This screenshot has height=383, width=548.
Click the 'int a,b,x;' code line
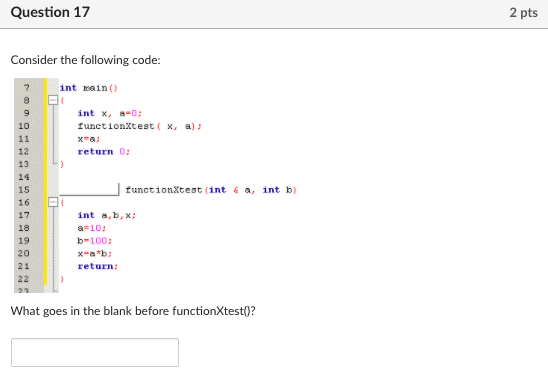pyautogui.click(x=107, y=215)
